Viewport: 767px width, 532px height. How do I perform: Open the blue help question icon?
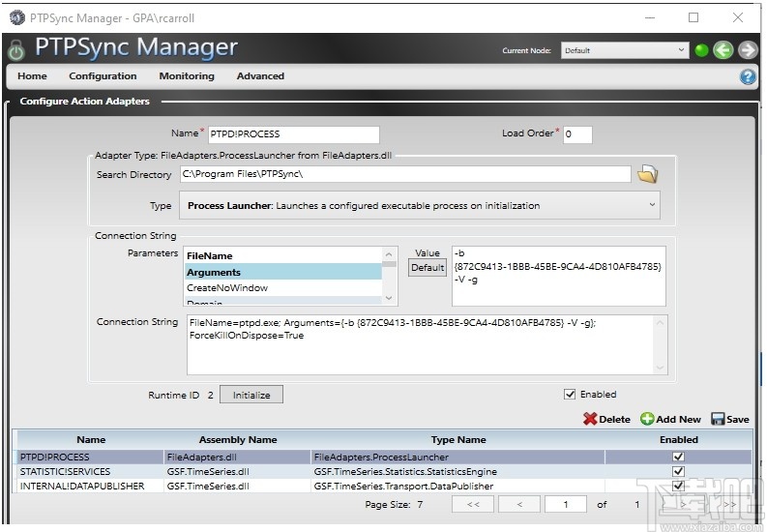coord(748,76)
